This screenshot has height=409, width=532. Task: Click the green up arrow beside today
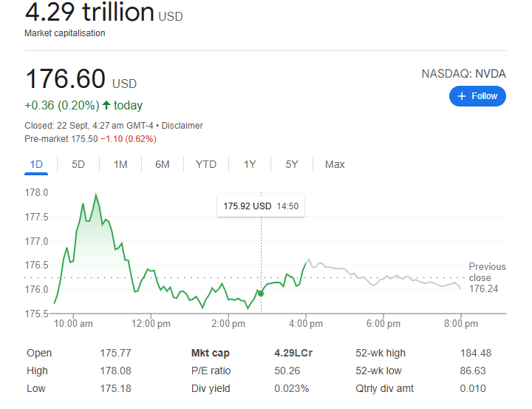tap(106, 105)
